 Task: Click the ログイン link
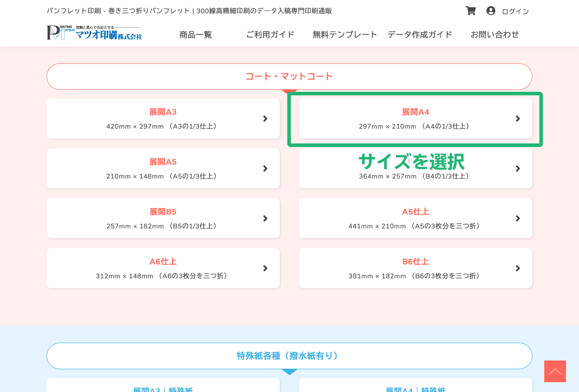515,12
